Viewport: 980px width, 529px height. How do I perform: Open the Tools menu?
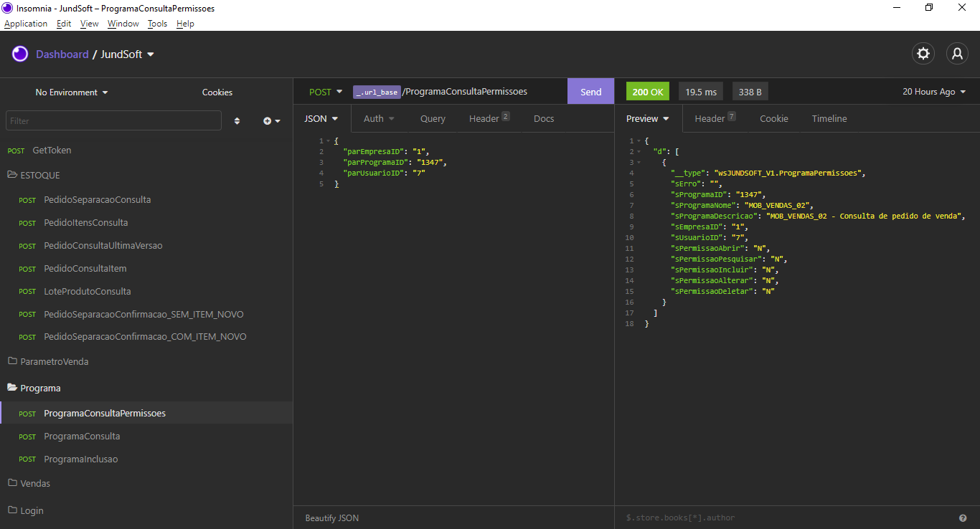[x=157, y=24]
